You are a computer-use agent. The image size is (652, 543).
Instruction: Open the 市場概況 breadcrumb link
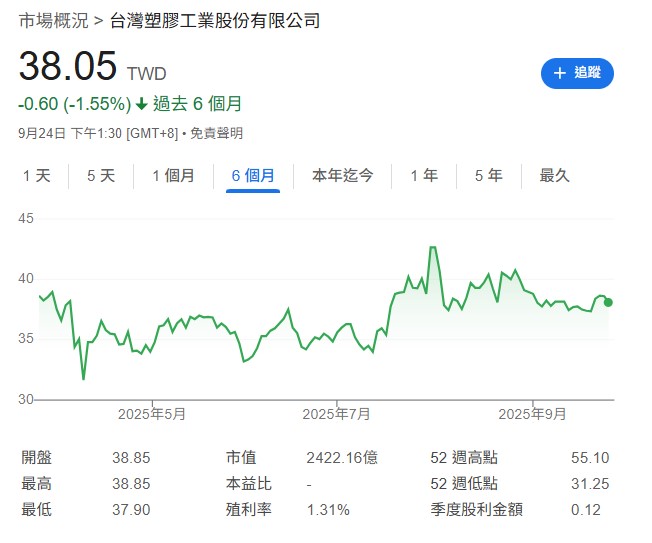click(x=54, y=20)
